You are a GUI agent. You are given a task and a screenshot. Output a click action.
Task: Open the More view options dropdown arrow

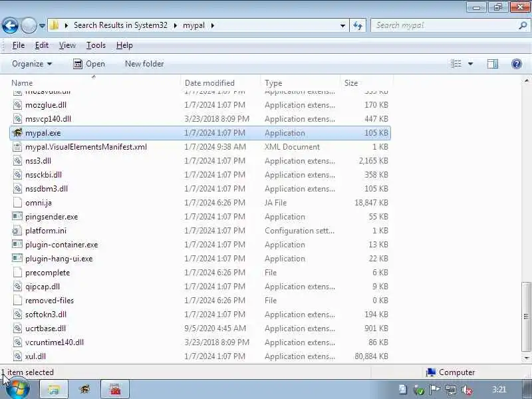pyautogui.click(x=471, y=64)
